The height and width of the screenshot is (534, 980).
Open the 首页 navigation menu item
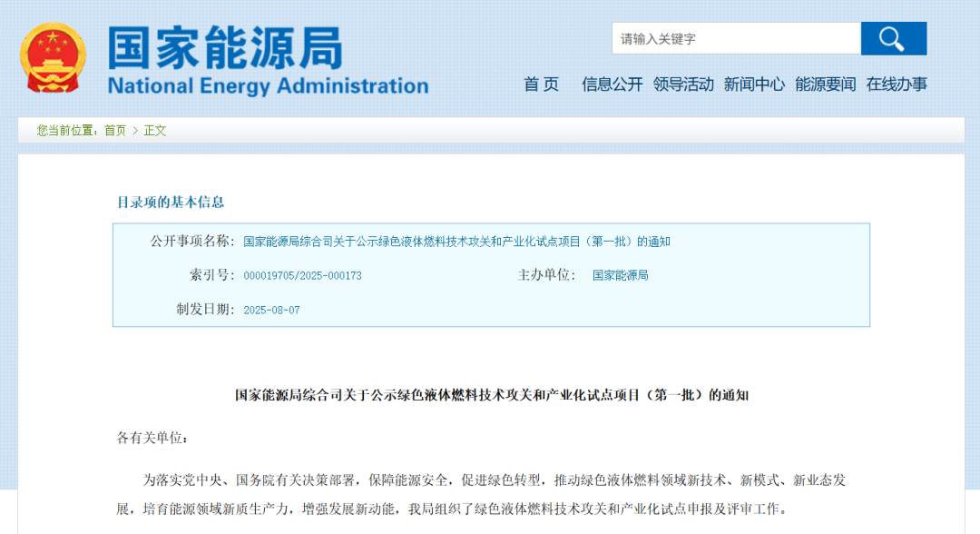tap(542, 84)
